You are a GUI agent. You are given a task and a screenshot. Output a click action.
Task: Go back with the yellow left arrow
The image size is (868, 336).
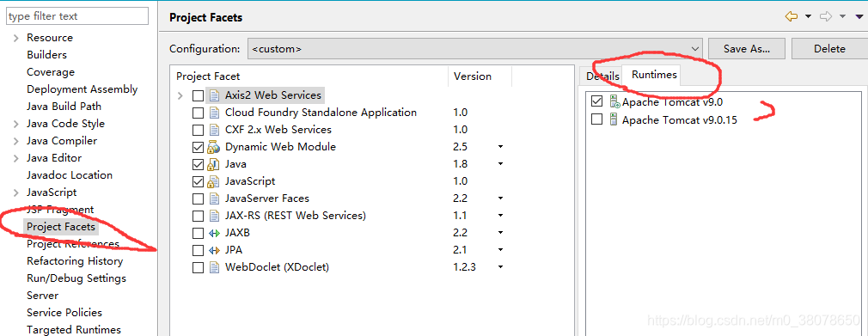pyautogui.click(x=791, y=16)
